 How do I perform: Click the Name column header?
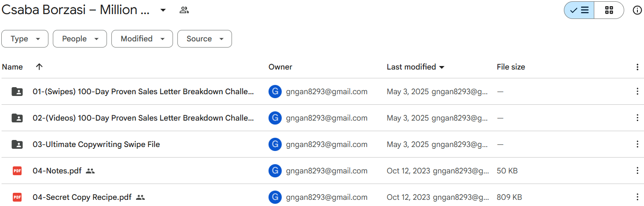12,67
